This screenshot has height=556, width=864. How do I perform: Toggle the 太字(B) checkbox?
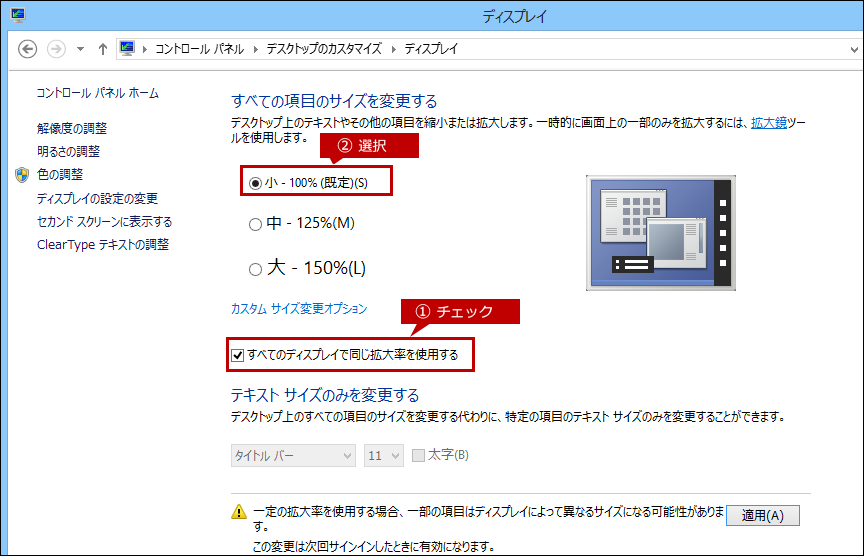[419, 455]
